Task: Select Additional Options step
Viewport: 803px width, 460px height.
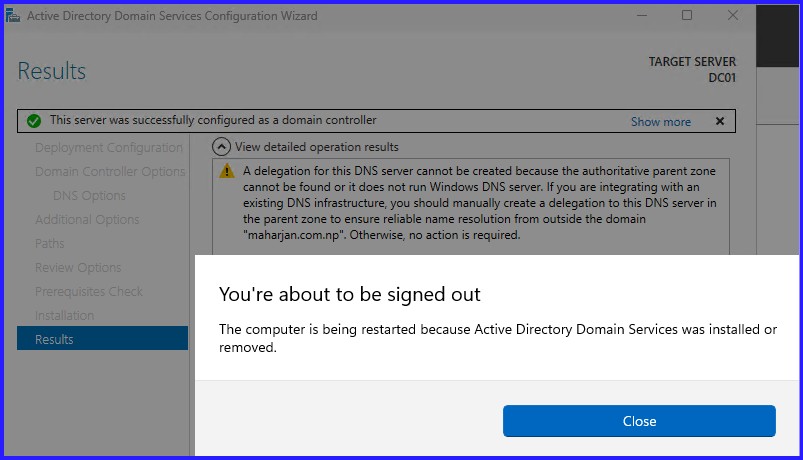Action: click(87, 220)
